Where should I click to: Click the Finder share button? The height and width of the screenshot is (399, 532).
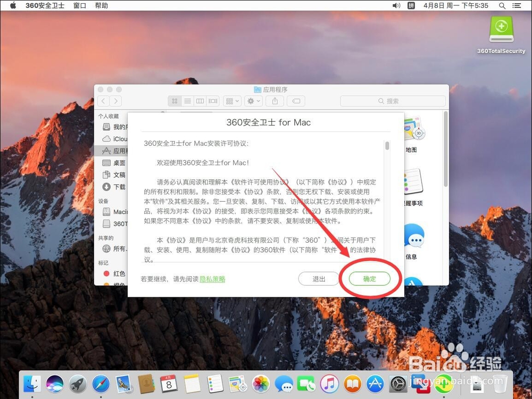pos(275,101)
